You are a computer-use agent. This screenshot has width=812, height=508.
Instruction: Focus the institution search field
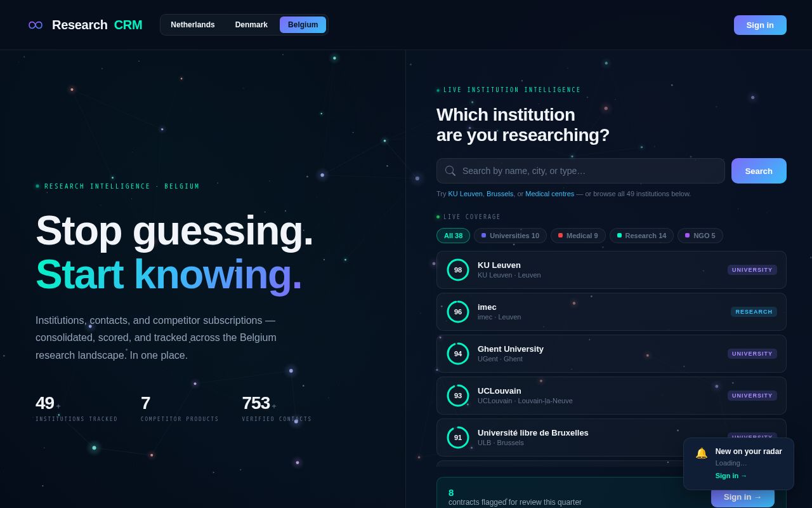point(580,171)
